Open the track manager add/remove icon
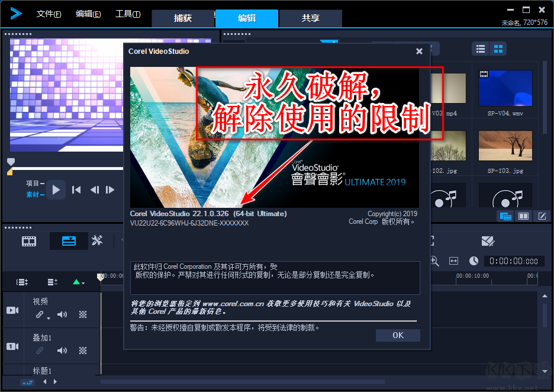Screen dimensions: 554x392 52,282
